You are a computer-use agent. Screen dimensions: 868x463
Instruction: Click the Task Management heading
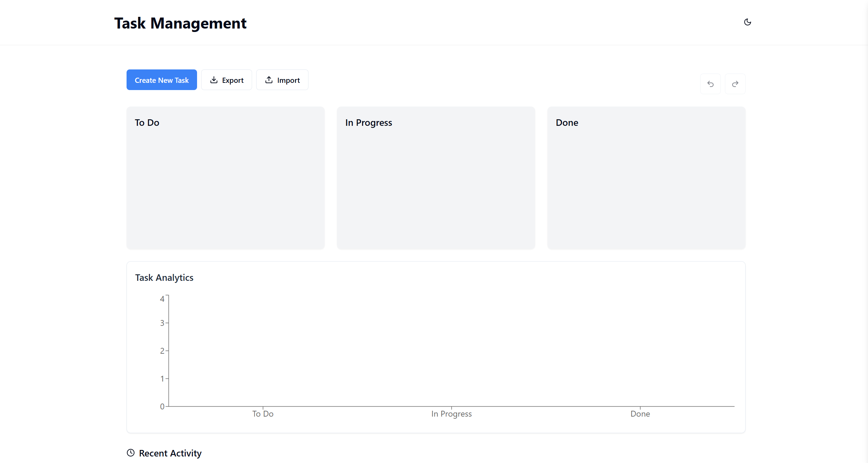click(x=180, y=23)
